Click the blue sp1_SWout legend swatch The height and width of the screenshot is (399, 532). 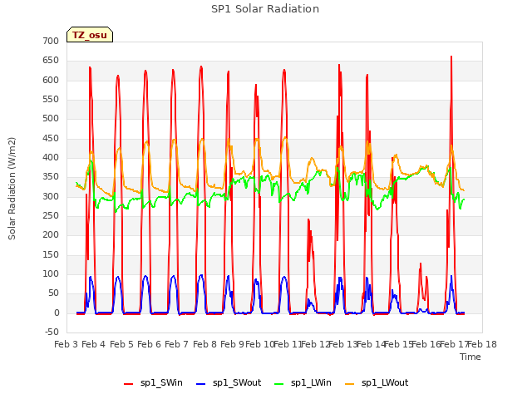point(201,384)
